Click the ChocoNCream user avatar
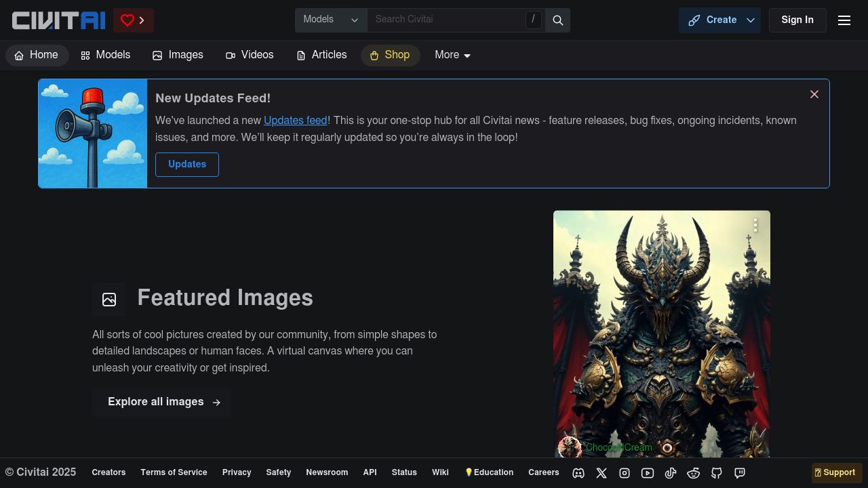 (x=570, y=447)
